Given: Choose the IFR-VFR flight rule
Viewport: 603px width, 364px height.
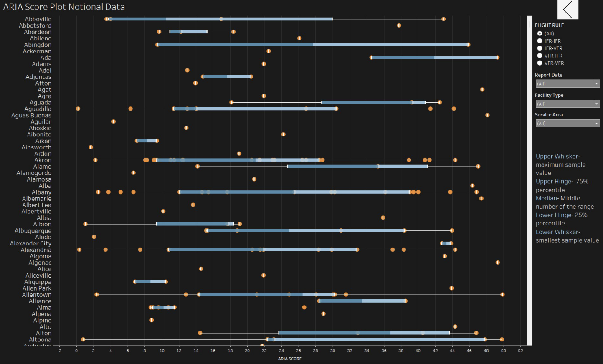Looking at the screenshot, I should (540, 48).
